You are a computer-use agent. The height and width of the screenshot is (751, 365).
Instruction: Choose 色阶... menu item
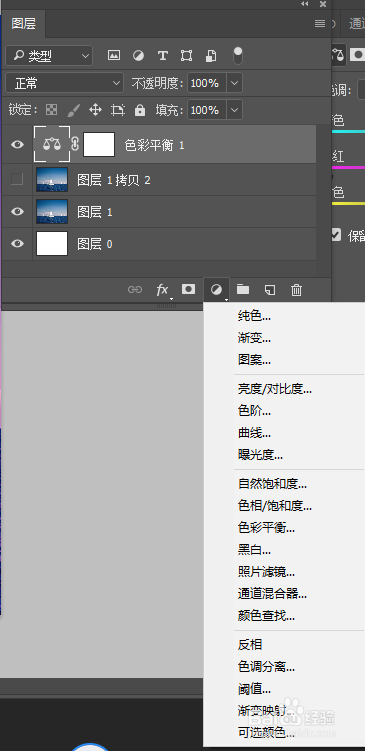(x=255, y=411)
